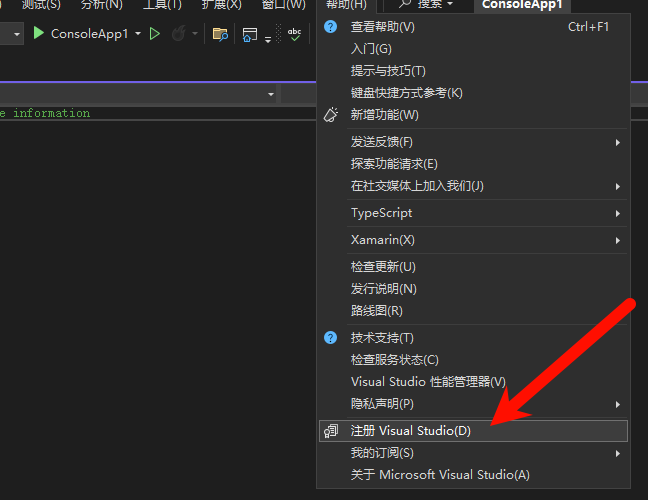Choose 提示与技巧(T) from Help menu
Screen dimensions: 648x500
coord(473,71)
